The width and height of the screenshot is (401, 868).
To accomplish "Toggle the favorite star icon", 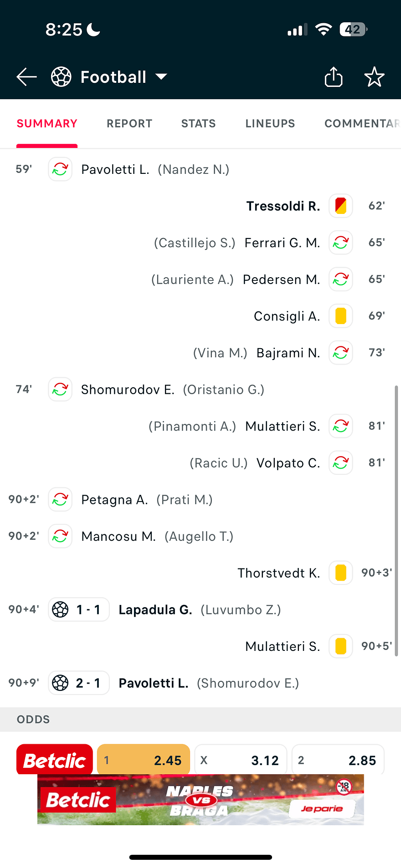I will pyautogui.click(x=375, y=76).
